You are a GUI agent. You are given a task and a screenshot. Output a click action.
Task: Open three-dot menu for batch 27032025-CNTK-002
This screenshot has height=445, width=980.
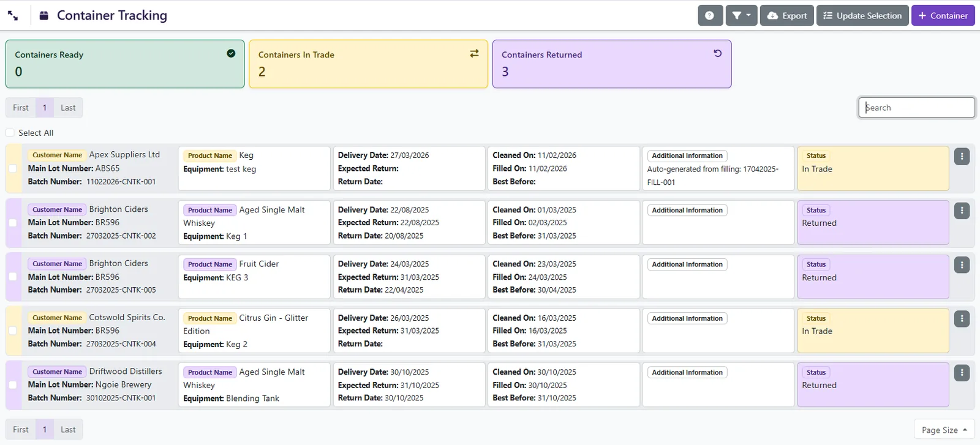962,211
